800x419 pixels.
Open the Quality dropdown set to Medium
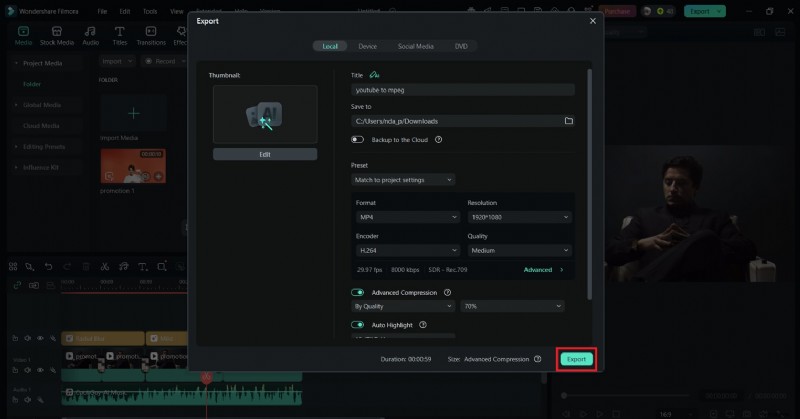[x=518, y=251]
